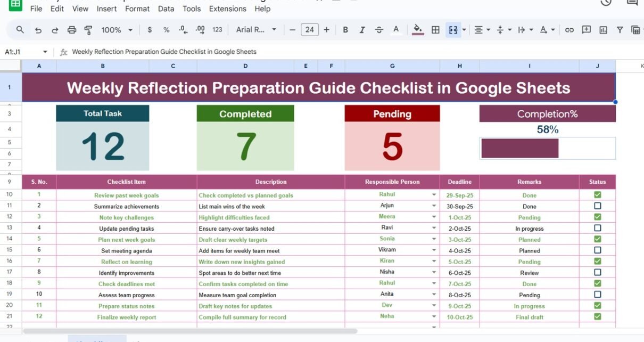Open the fill color paint bucket
The height and width of the screenshot is (342, 644).
point(418,30)
